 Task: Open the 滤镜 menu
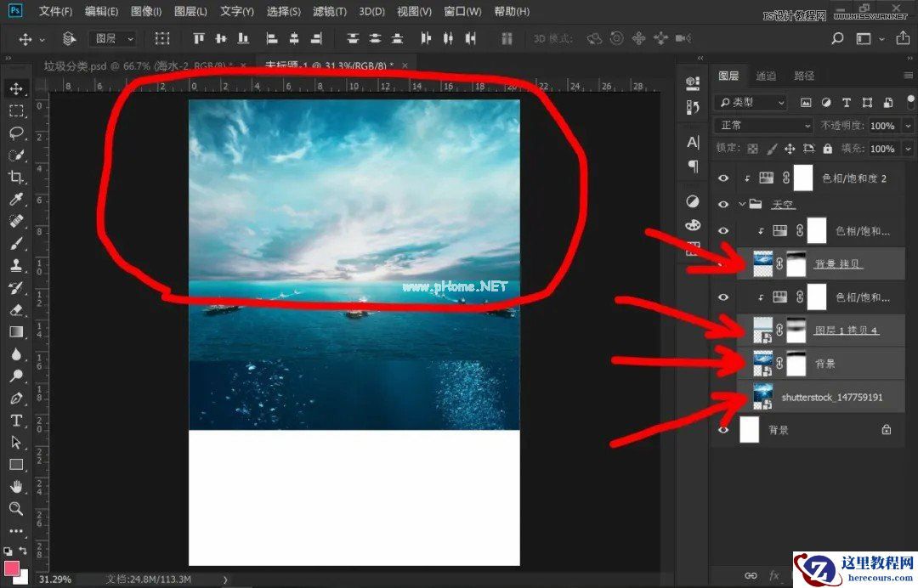coord(330,11)
